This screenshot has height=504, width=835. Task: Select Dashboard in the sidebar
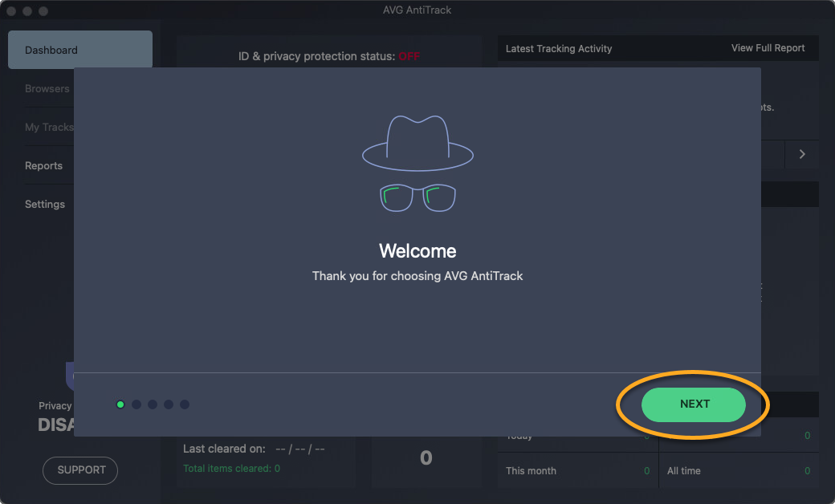click(x=79, y=50)
